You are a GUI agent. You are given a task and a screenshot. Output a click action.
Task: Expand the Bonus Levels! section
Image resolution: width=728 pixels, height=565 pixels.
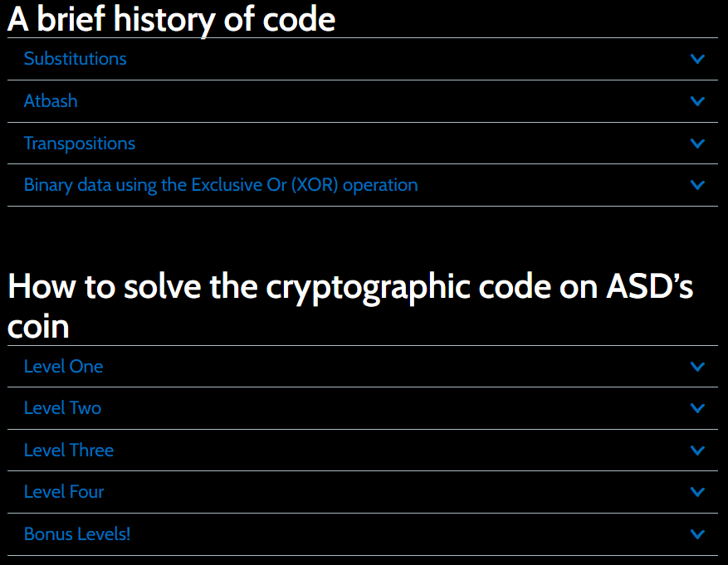point(77,534)
